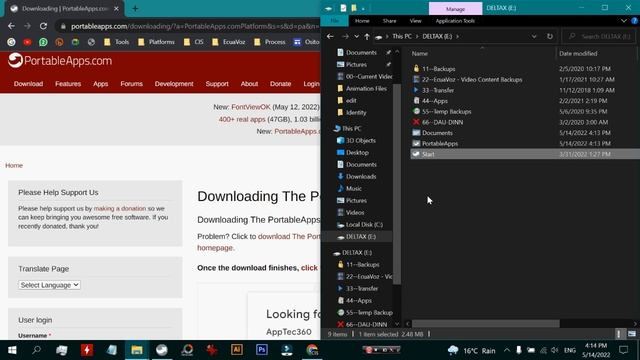The image size is (640, 360).
Task: Reload the PortableApps page
Action: coord(43,26)
